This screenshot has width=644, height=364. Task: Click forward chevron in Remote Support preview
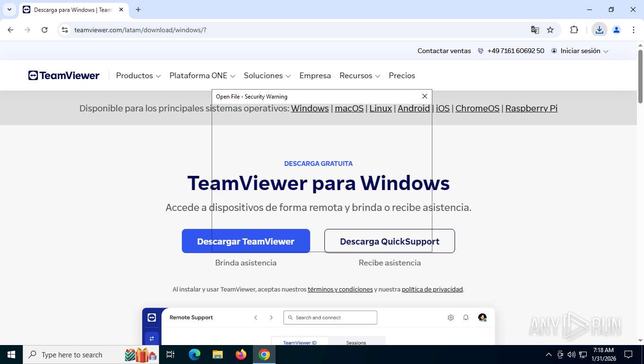[271, 318]
